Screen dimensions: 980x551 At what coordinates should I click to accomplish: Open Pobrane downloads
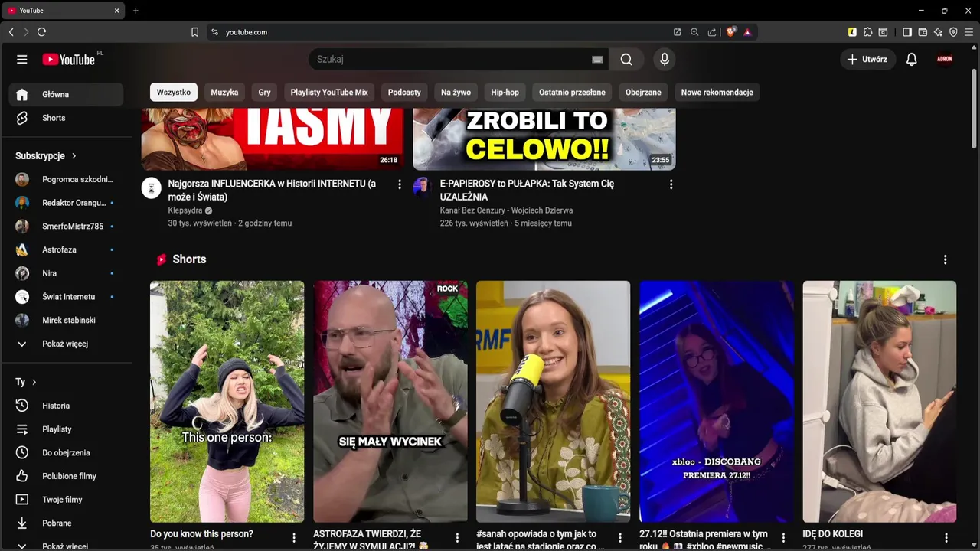coord(66,523)
